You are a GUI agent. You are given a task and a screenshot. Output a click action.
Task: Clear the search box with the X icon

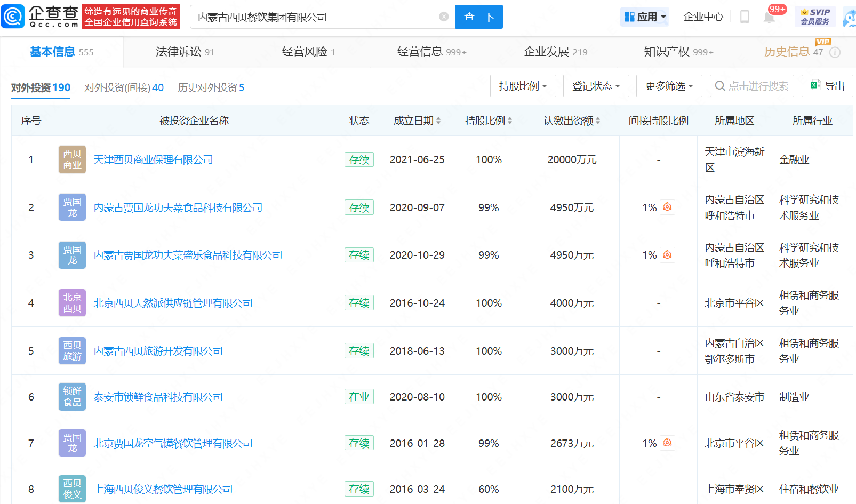[444, 17]
